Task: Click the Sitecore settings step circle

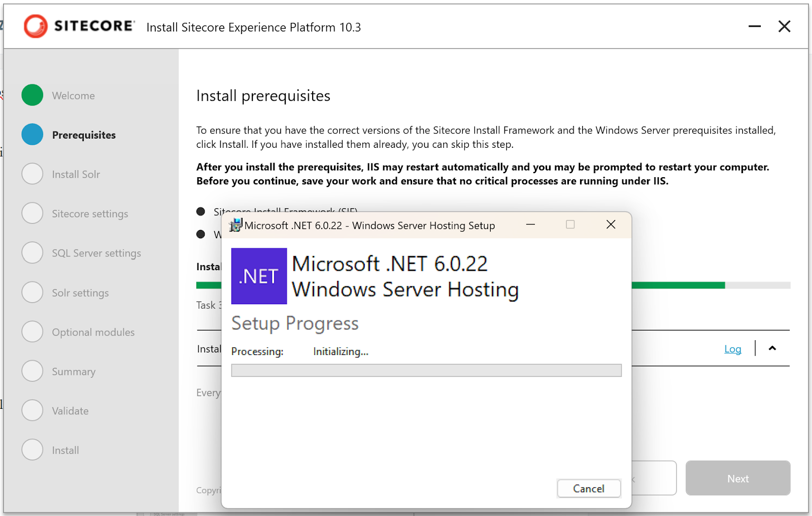Action: (x=32, y=213)
